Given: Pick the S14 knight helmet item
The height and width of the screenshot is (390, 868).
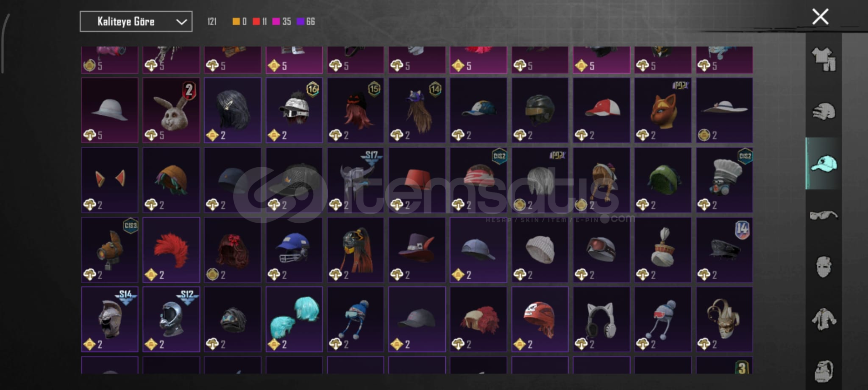Looking at the screenshot, I should click(110, 320).
